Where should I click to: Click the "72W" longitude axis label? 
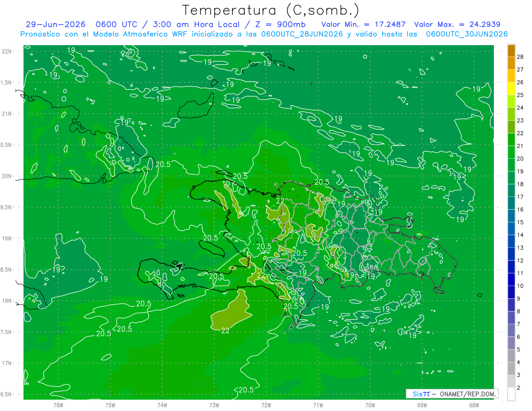point(266,405)
